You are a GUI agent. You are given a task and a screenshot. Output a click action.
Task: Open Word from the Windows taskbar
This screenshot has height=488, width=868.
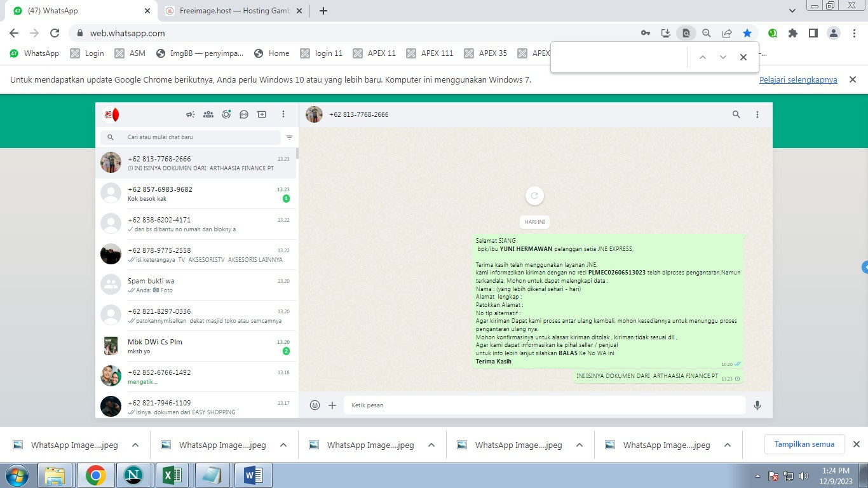252,475
